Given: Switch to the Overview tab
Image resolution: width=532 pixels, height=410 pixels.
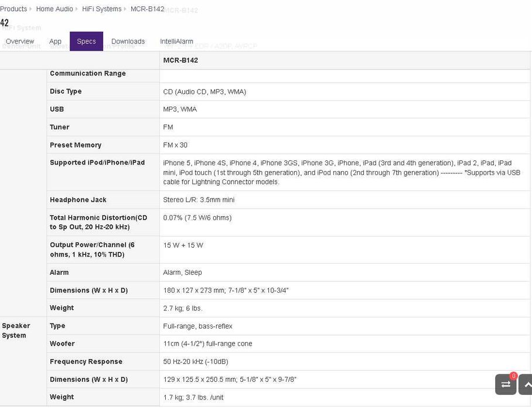Looking at the screenshot, I should coord(20,42).
